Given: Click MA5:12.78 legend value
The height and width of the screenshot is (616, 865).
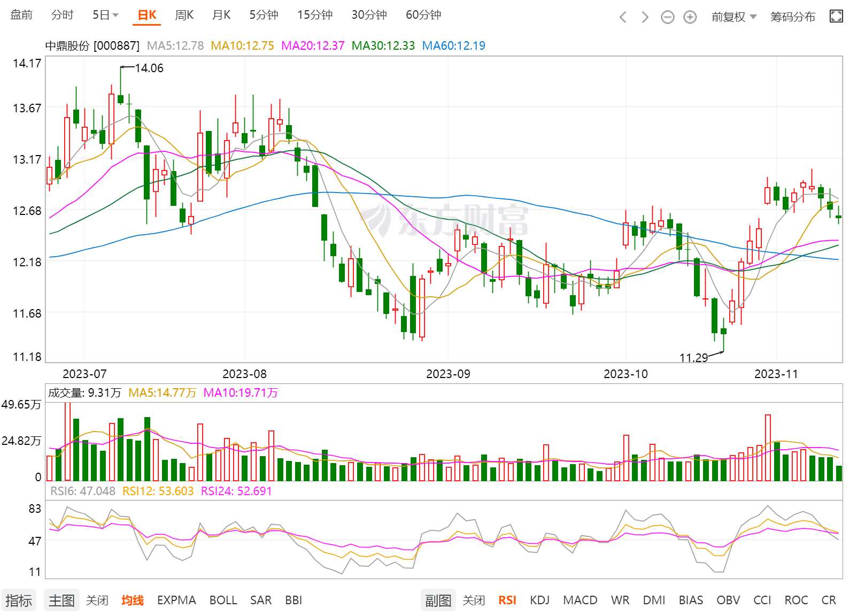Looking at the screenshot, I should (175, 46).
